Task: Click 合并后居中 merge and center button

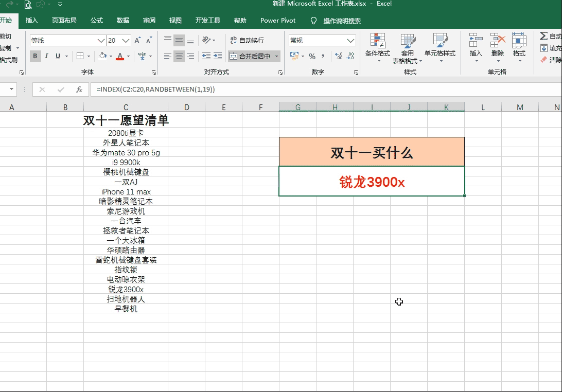Action: (250, 56)
